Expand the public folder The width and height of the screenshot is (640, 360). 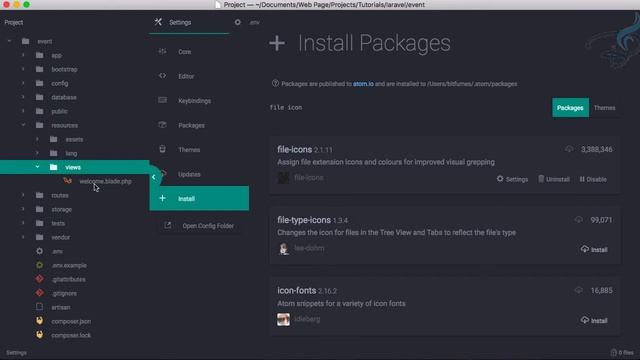(x=23, y=111)
